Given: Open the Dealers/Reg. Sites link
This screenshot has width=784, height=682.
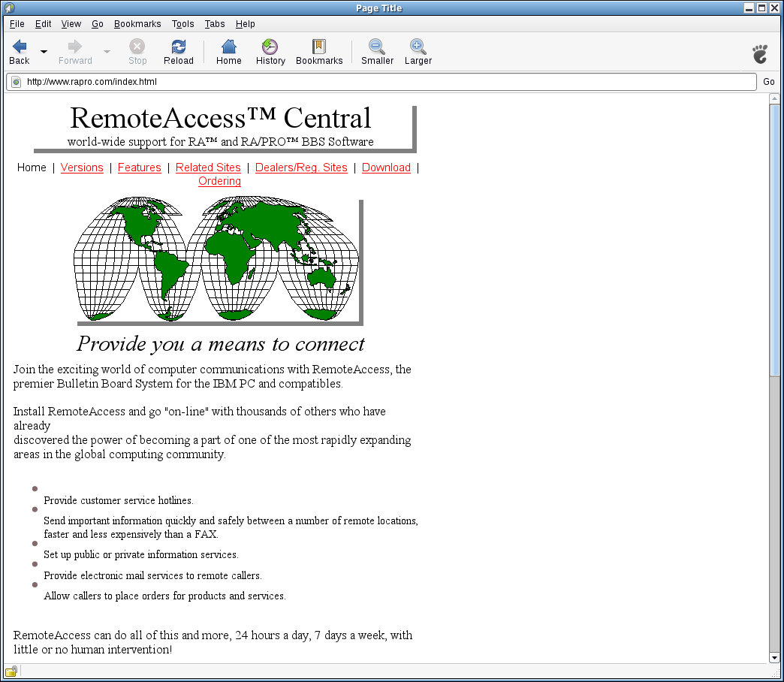Looking at the screenshot, I should pos(301,167).
